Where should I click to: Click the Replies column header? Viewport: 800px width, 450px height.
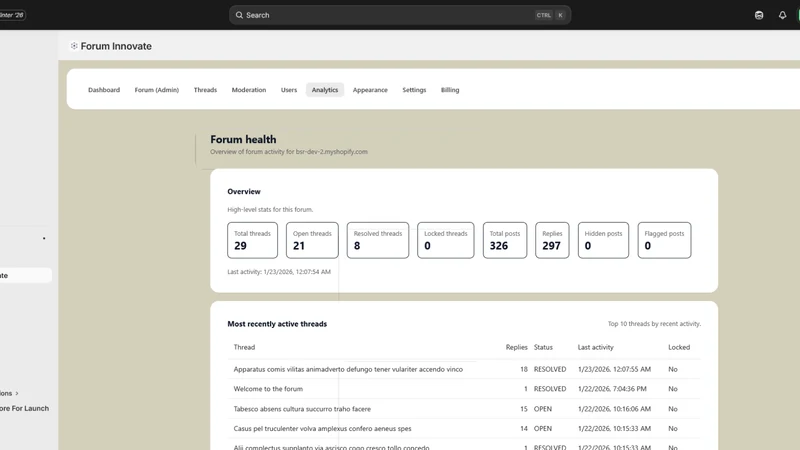point(516,347)
